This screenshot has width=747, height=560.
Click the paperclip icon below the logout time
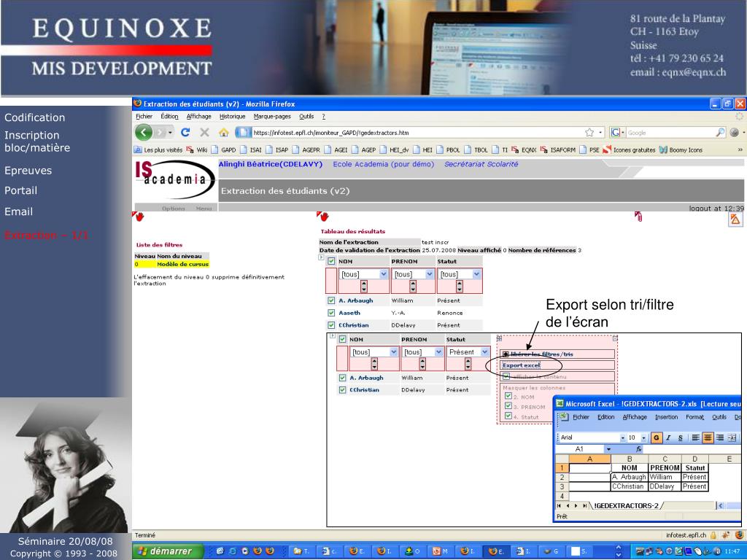(638, 217)
